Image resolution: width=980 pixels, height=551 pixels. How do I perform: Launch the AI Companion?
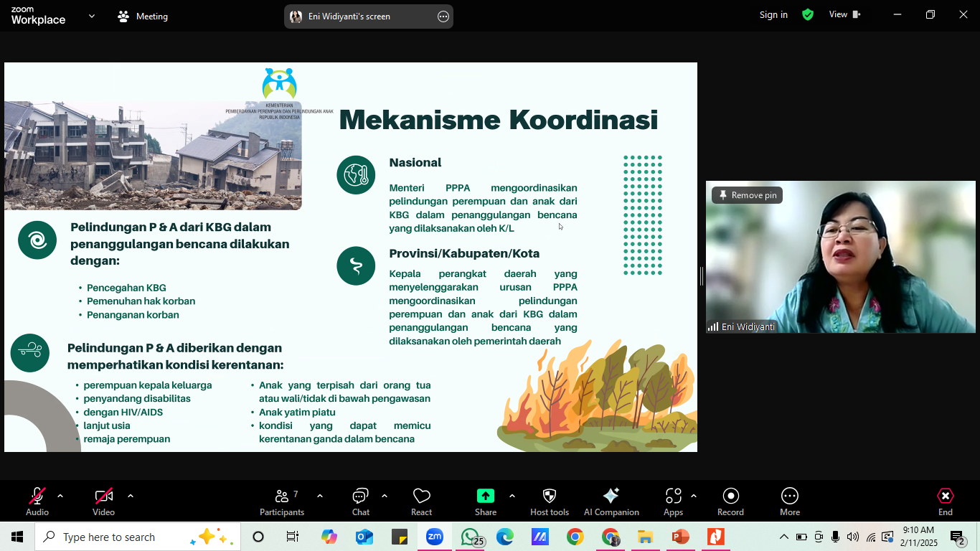point(611,501)
